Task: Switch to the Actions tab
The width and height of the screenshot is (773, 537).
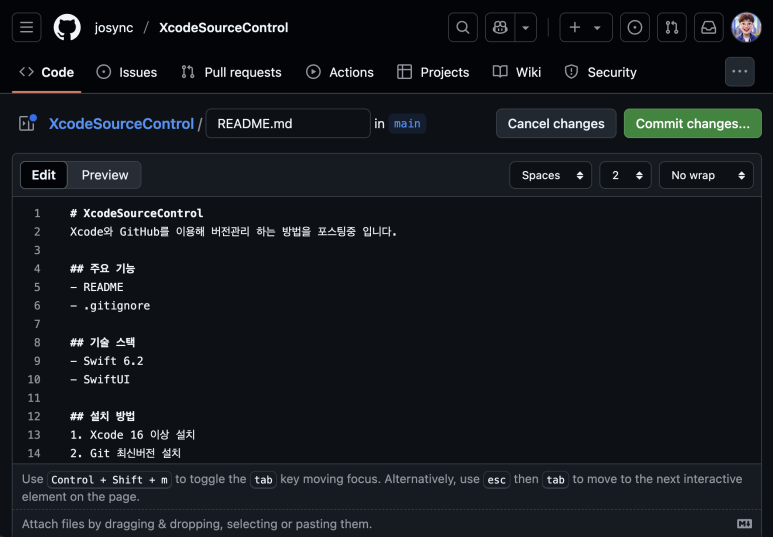Action: coord(340,72)
